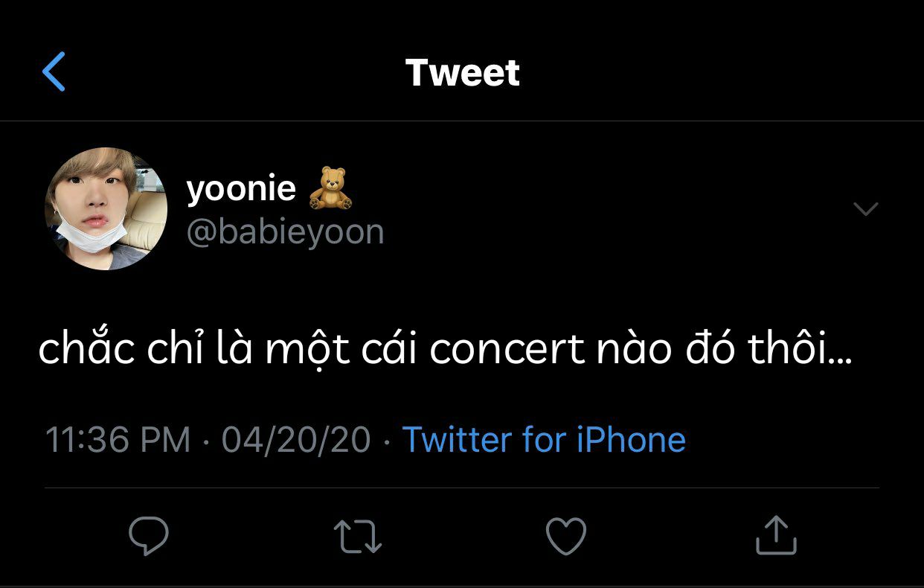This screenshot has width=924, height=588.
Task: Click the word thôi ending the tweet
Action: pos(799,349)
